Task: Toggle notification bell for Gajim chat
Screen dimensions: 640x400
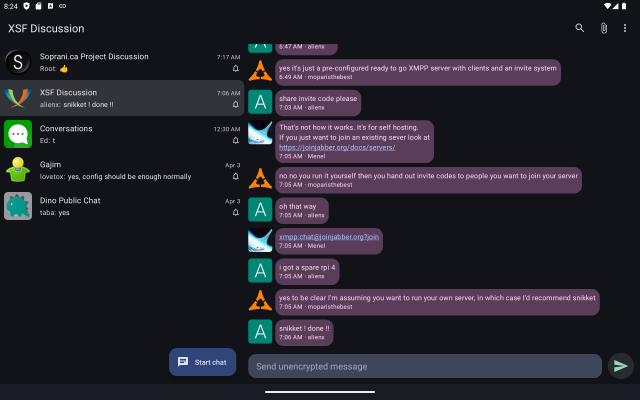Action: point(235,176)
